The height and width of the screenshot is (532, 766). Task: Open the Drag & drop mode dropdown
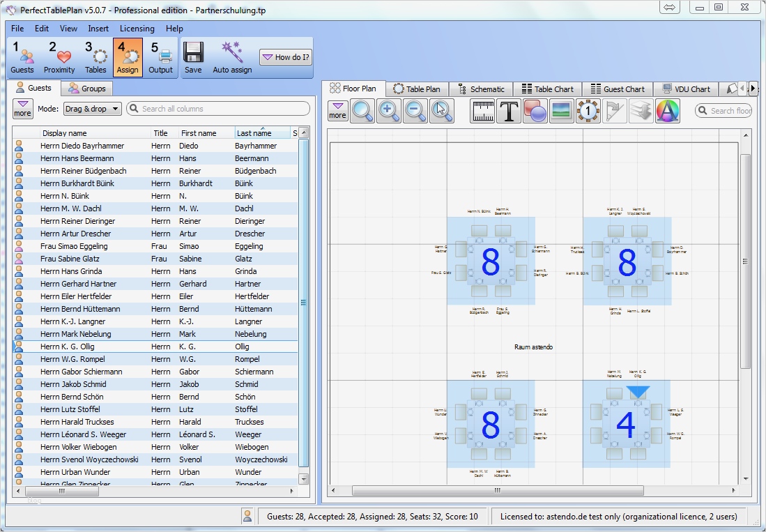click(92, 108)
